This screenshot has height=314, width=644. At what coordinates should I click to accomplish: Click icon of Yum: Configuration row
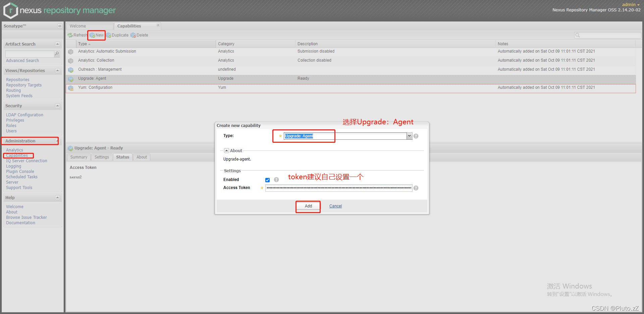[x=71, y=88]
